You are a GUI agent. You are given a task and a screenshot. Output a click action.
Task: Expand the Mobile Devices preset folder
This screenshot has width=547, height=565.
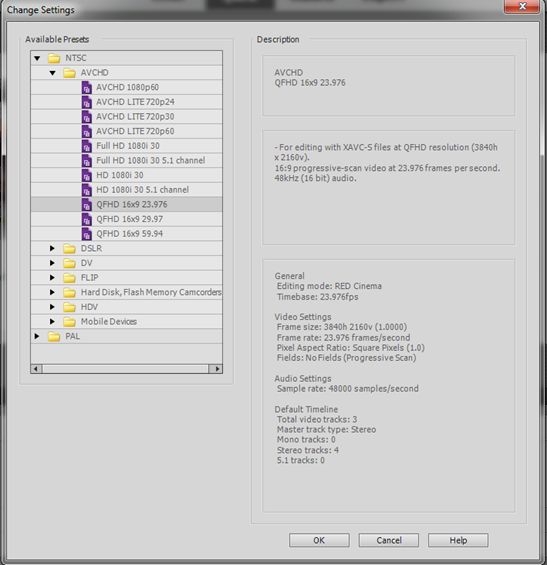pyautogui.click(x=52, y=322)
